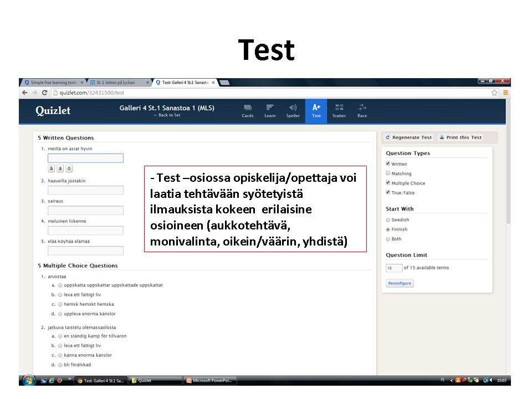Click the Quizlet logo
Screen dimensions: 532x399
53,111
